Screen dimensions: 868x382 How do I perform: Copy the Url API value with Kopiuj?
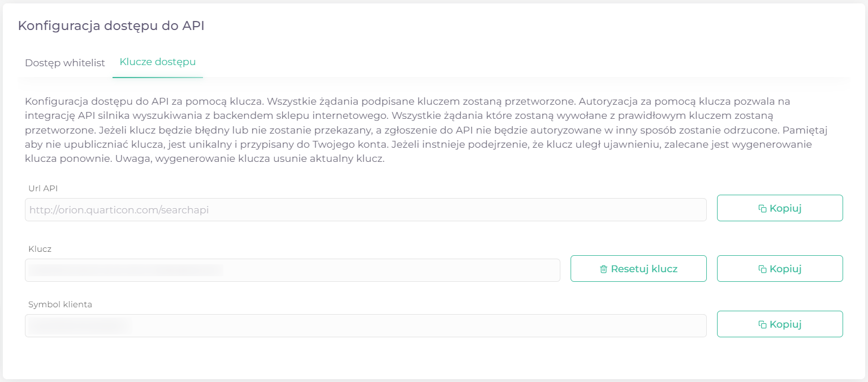pyautogui.click(x=780, y=208)
